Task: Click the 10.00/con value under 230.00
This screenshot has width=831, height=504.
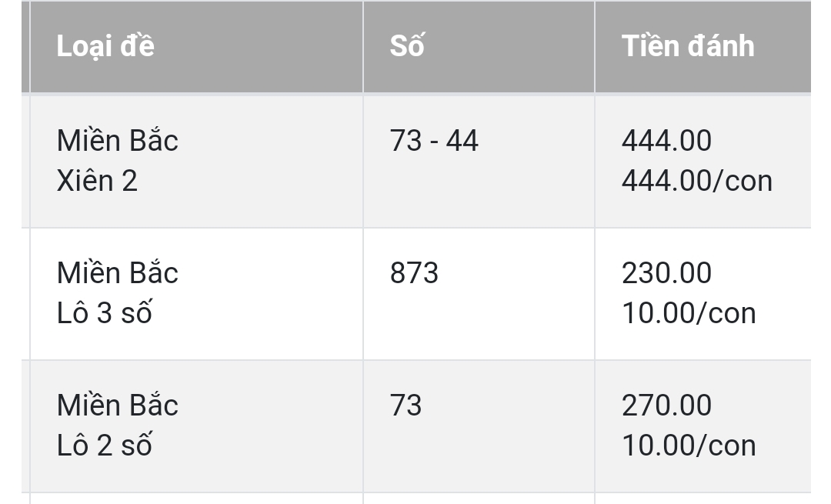Action: (689, 314)
